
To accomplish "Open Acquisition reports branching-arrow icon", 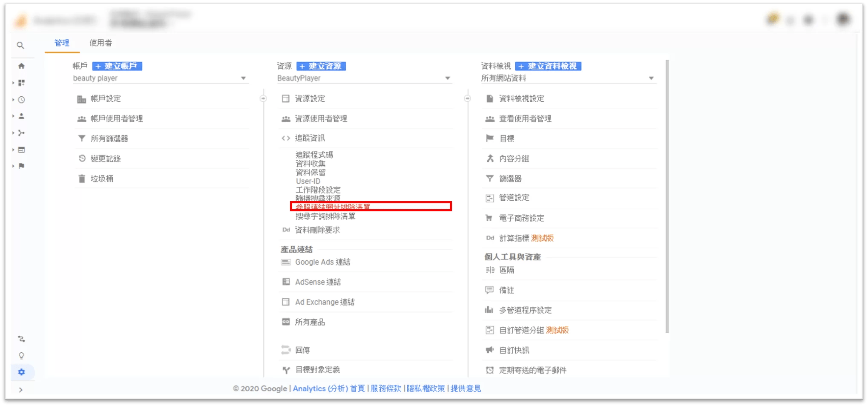I will (21, 133).
